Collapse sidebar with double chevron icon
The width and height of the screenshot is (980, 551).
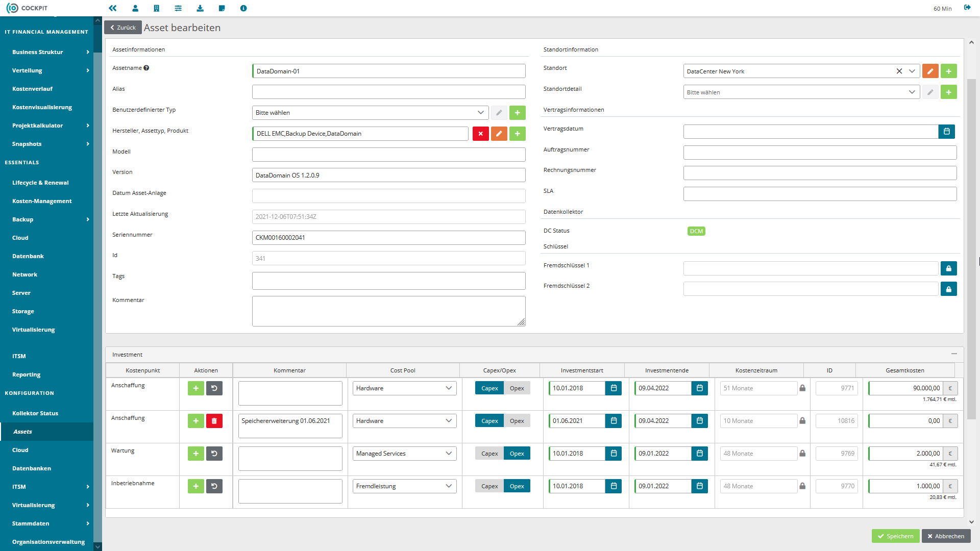[x=113, y=8]
